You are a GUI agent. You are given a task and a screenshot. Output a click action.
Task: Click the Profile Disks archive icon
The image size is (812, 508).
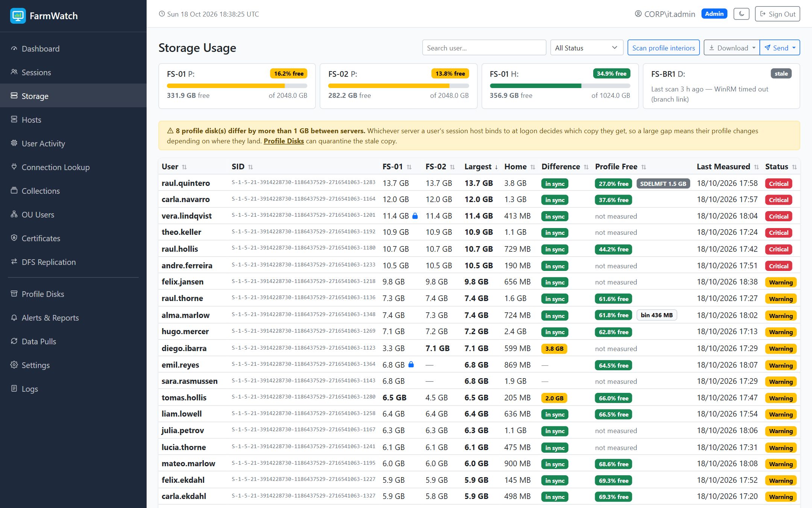(x=14, y=294)
